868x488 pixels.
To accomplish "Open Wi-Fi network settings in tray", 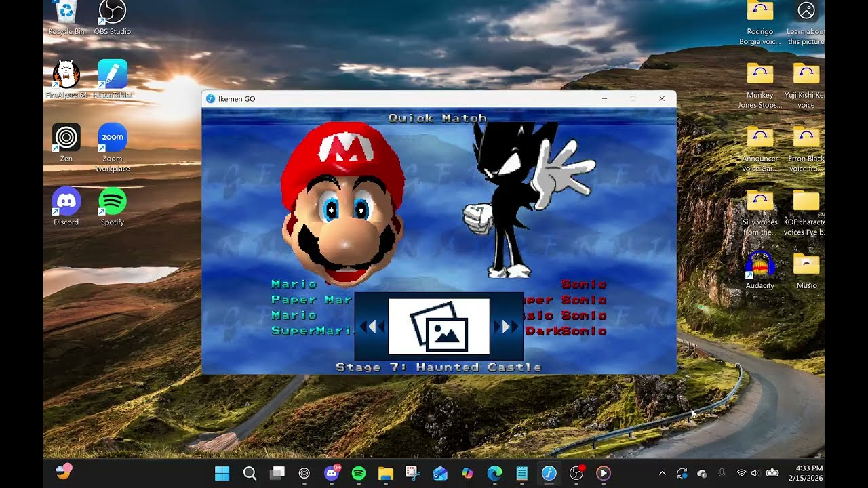I will pyautogui.click(x=741, y=473).
